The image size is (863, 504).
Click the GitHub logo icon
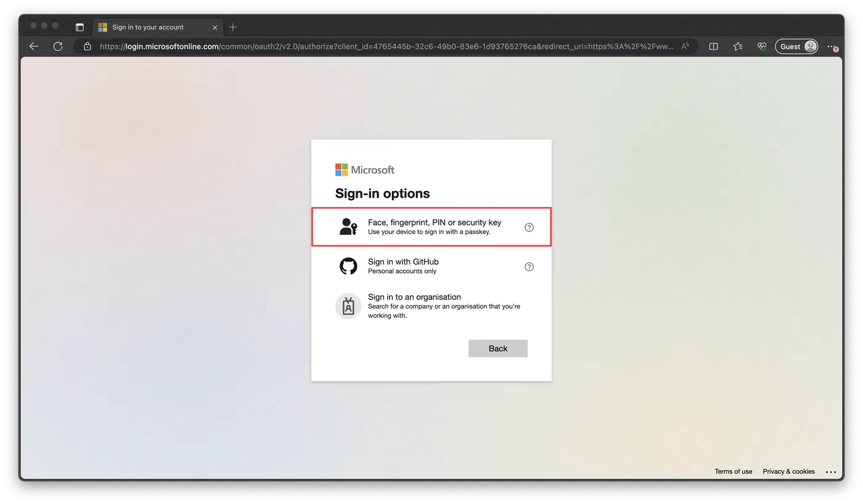348,266
